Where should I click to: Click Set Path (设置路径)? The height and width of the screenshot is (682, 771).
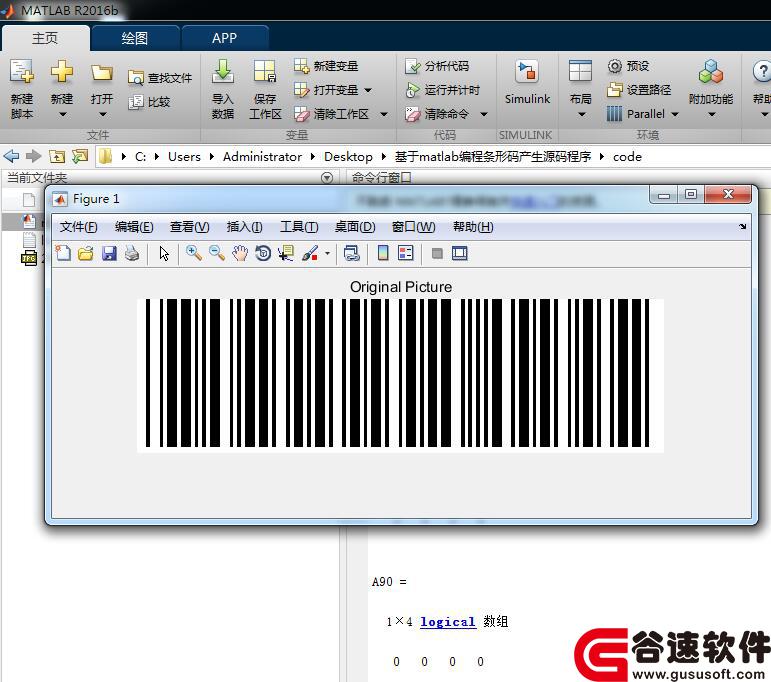(x=639, y=89)
